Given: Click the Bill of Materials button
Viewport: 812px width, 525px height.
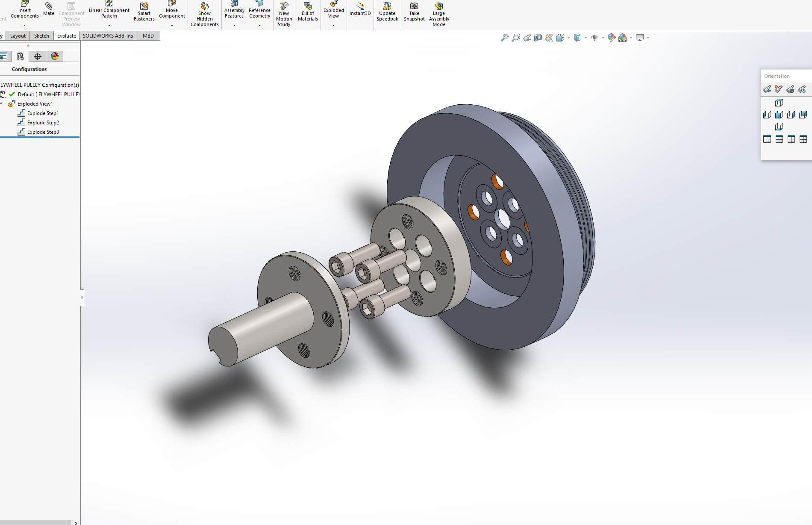Looking at the screenshot, I should tap(308, 12).
